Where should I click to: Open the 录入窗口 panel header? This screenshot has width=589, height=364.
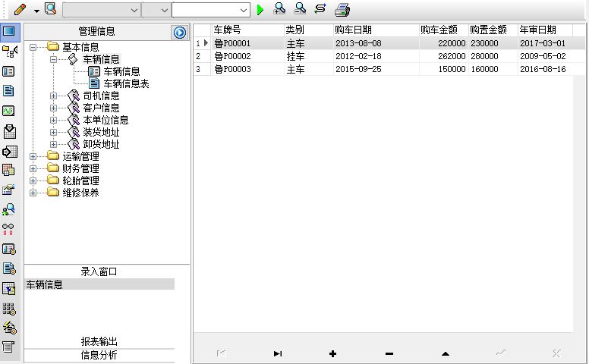(x=99, y=271)
